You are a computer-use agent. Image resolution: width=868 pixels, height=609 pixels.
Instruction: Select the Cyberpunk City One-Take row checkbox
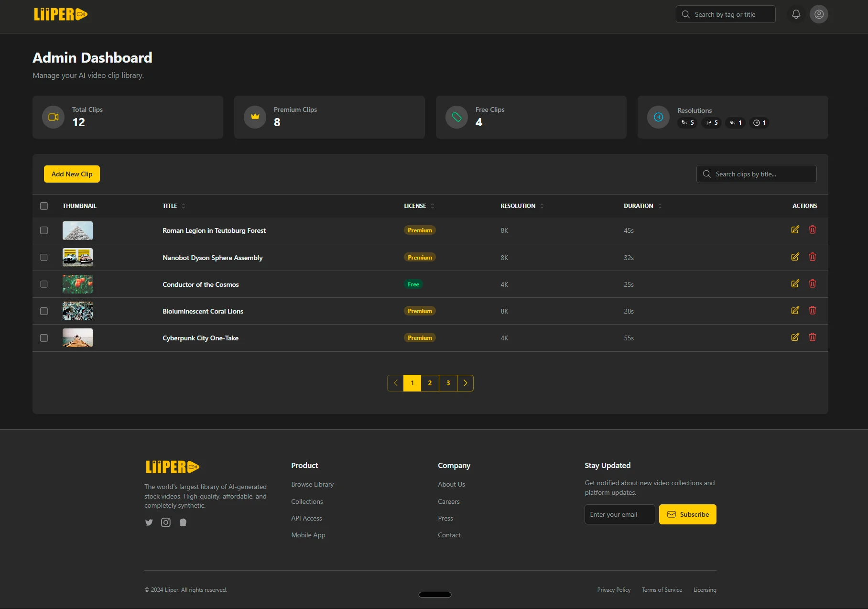click(x=44, y=338)
